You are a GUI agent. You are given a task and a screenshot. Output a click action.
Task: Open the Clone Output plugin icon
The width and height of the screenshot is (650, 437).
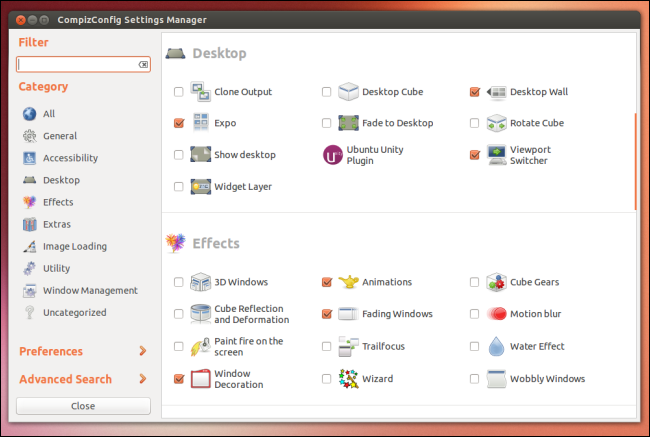coord(201,92)
